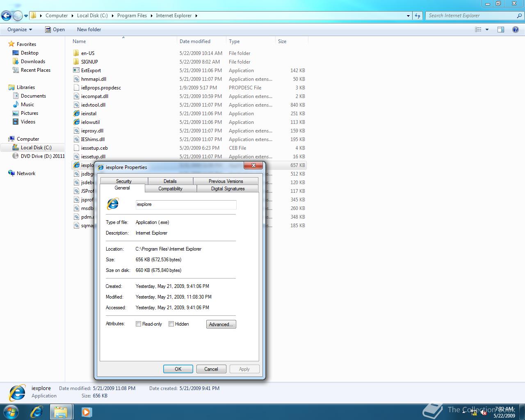The image size is (525, 420).
Task: Select Recent Places in navigation pane
Action: [x=36, y=70]
